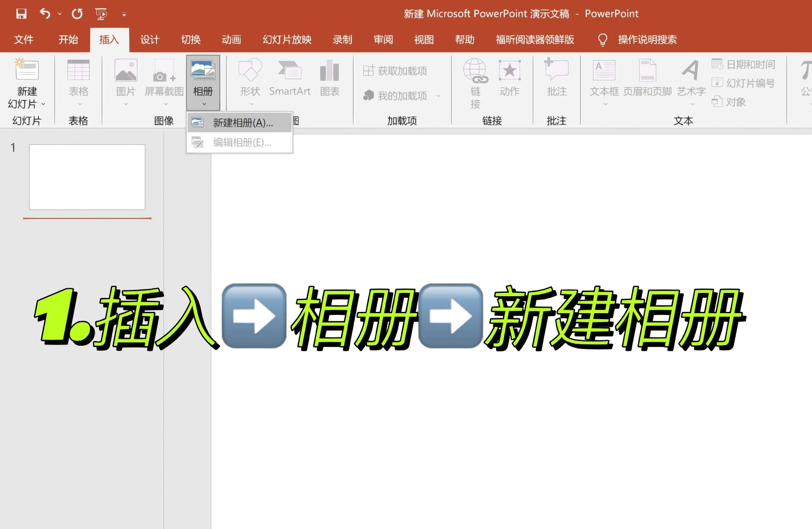Click the 操作说明搜索 search box
The width and height of the screenshot is (812, 529).
click(647, 39)
